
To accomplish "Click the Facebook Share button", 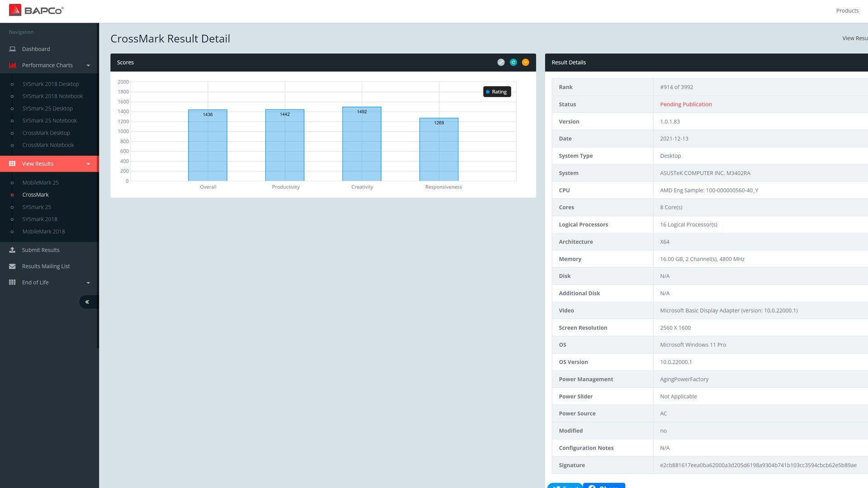I will click(604, 486).
